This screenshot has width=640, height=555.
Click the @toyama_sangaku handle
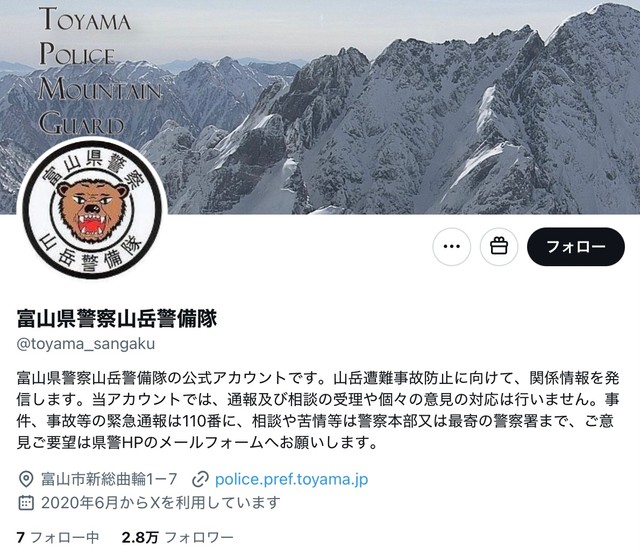[86, 344]
